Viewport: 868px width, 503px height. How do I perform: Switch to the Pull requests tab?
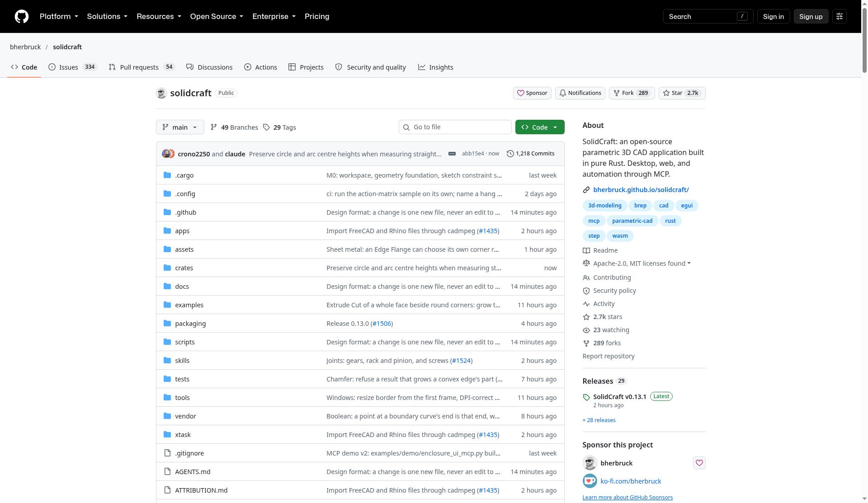142,67
